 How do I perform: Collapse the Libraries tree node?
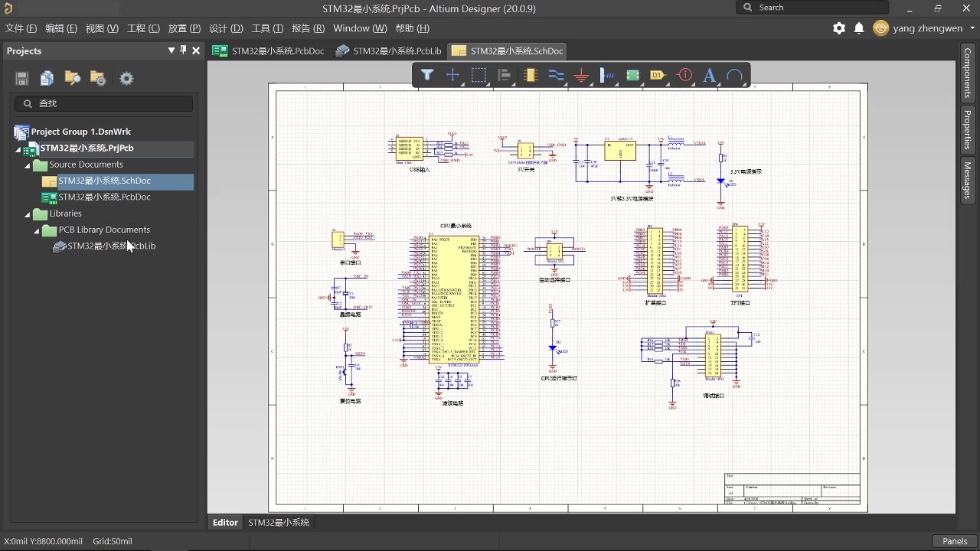click(26, 214)
